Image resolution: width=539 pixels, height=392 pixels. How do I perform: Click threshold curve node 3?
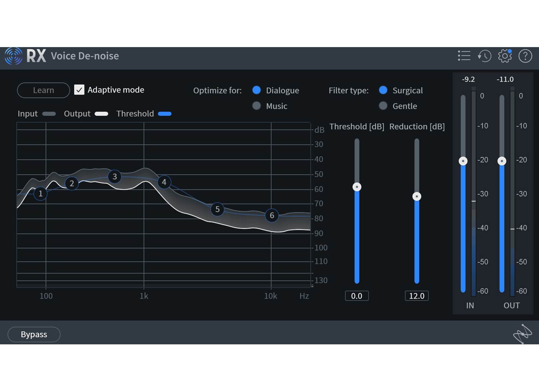(x=115, y=177)
